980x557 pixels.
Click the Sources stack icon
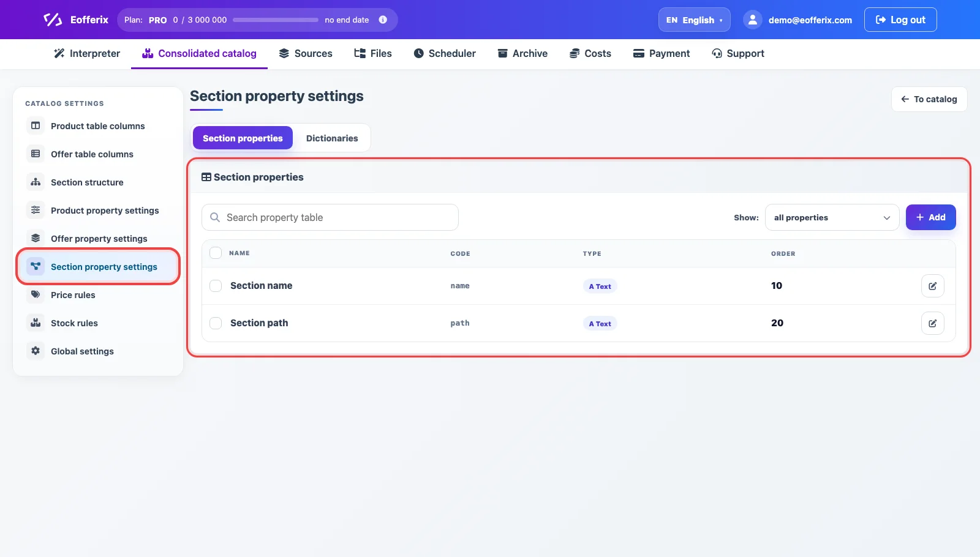(284, 53)
